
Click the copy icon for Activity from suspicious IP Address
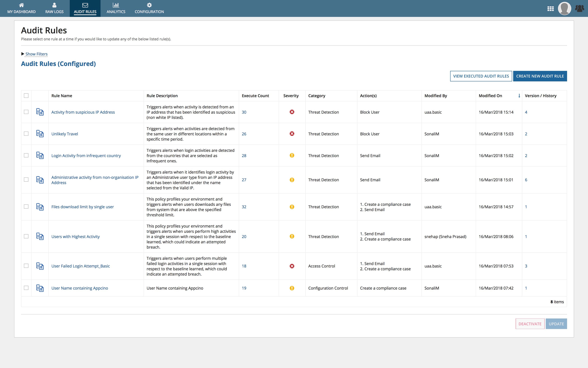[40, 112]
